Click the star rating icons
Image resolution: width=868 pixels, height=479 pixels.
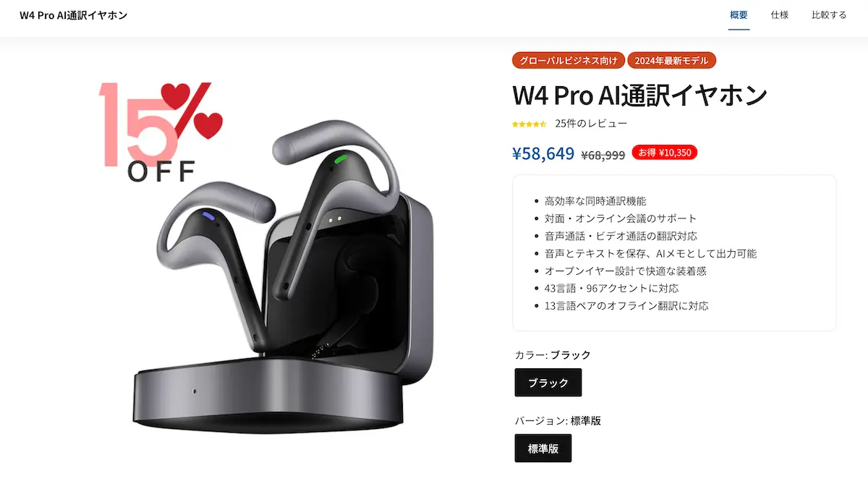529,124
